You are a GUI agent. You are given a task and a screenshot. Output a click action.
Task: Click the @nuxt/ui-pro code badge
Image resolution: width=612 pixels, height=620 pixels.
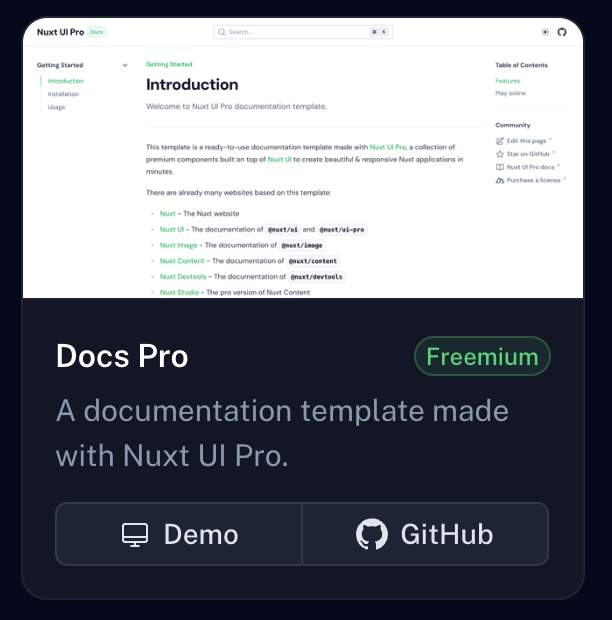click(342, 229)
